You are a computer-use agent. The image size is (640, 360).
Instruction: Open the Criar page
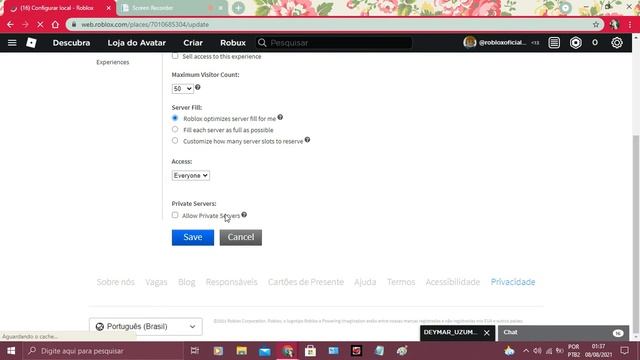pyautogui.click(x=193, y=42)
